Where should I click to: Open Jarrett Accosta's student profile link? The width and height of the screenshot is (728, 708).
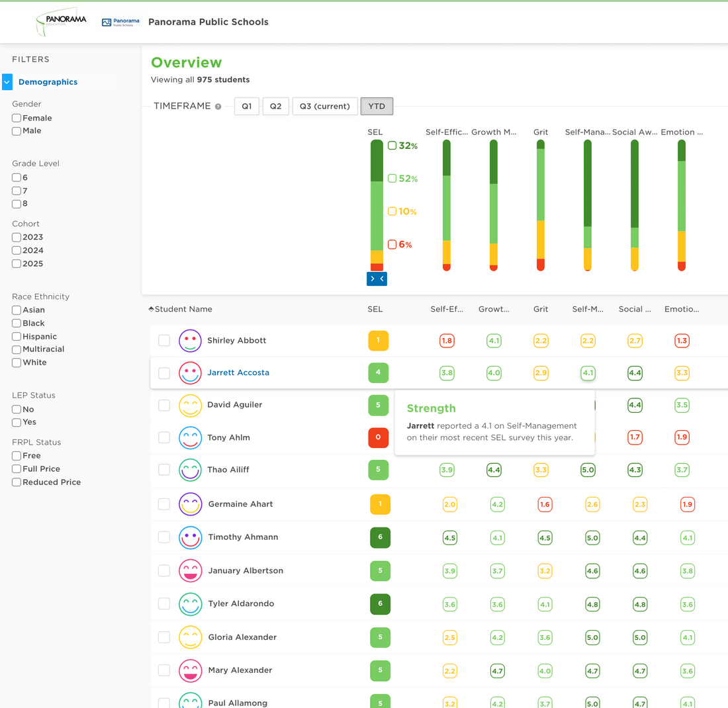(x=238, y=373)
